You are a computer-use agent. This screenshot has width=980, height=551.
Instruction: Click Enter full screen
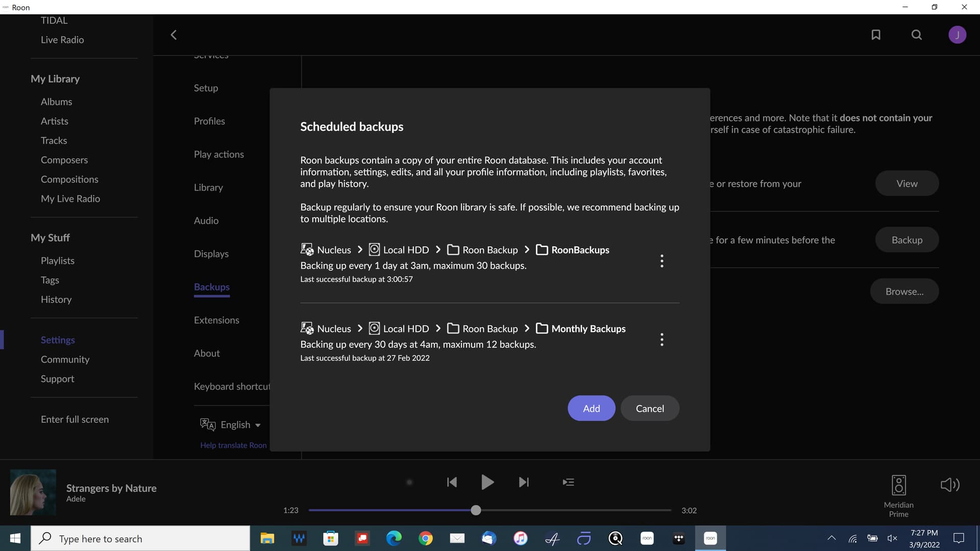75,419
